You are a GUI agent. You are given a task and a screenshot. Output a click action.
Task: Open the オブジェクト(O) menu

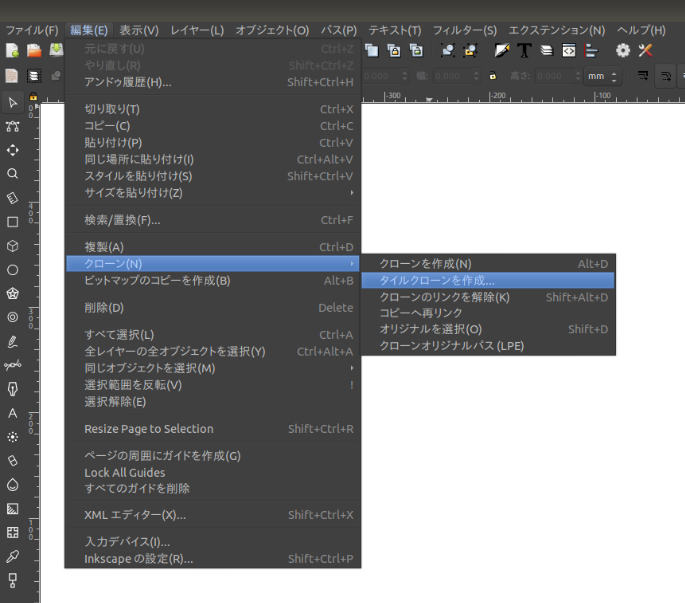click(x=272, y=30)
